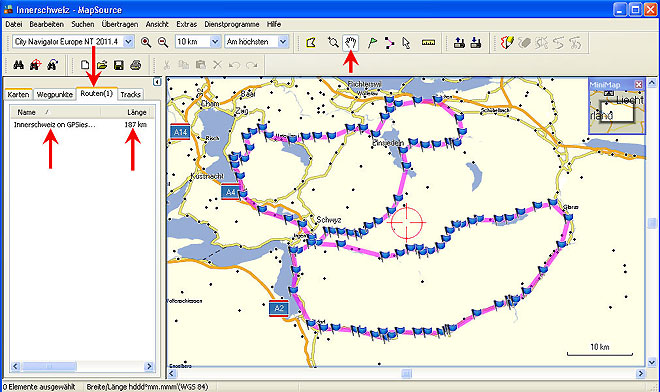Open the Bearbeiten menu
The width and height of the screenshot is (660, 392).
click(47, 24)
